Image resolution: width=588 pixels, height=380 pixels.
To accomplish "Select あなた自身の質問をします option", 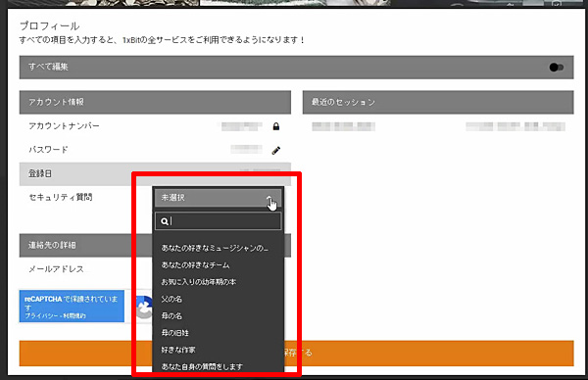I will (x=202, y=366).
